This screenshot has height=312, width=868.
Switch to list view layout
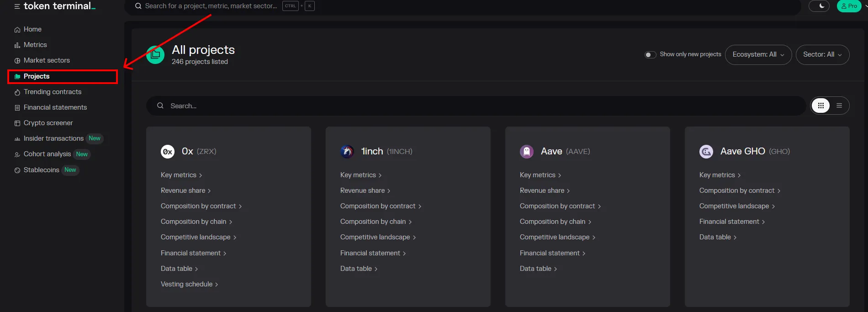[839, 106]
